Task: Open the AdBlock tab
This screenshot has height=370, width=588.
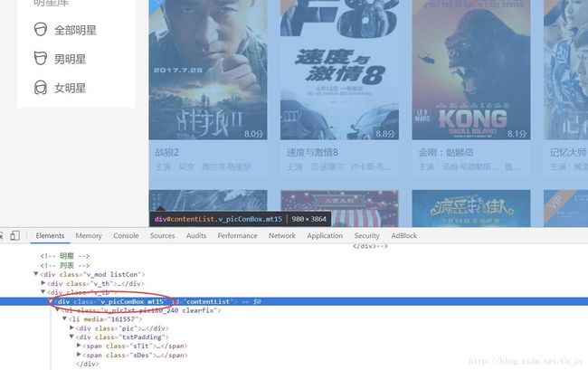Action: [x=403, y=235]
